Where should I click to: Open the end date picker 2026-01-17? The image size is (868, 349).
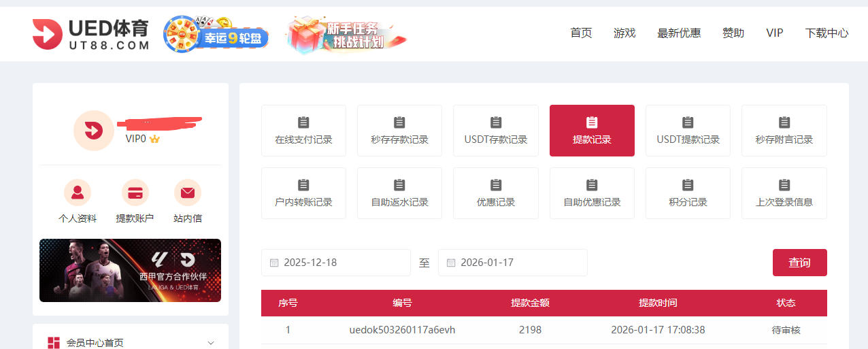point(513,263)
